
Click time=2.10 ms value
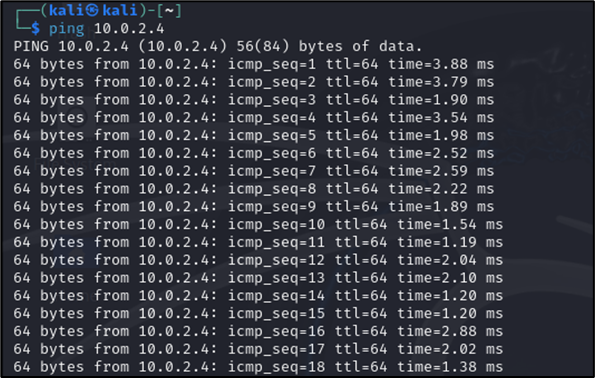[x=450, y=278]
